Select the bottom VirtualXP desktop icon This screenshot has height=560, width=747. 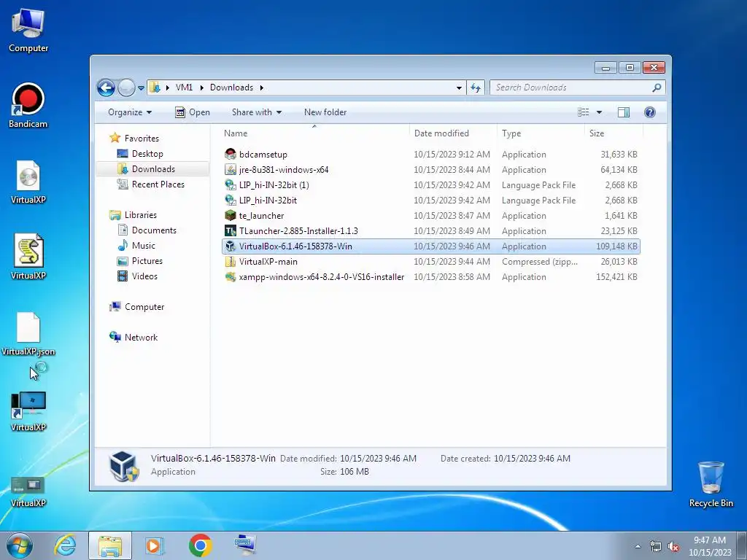point(28,491)
